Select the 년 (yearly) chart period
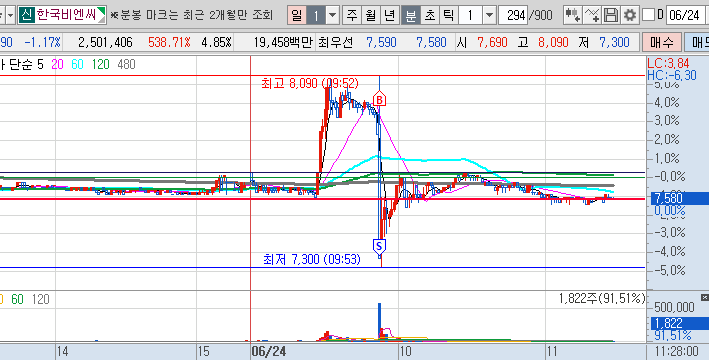Viewport: 709px width, 360px height. click(x=389, y=16)
